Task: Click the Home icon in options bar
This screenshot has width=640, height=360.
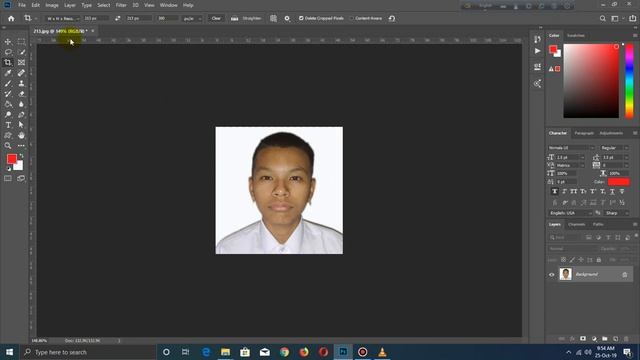Action: 11,18
